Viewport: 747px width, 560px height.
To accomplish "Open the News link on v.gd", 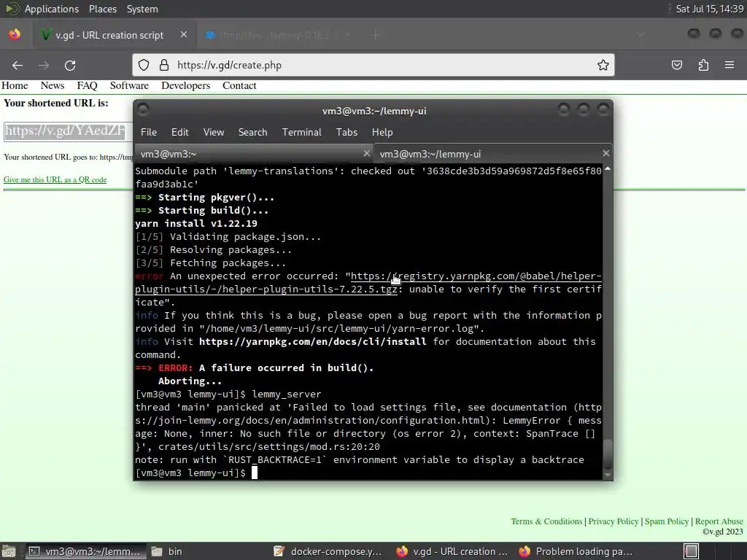I will (x=53, y=86).
